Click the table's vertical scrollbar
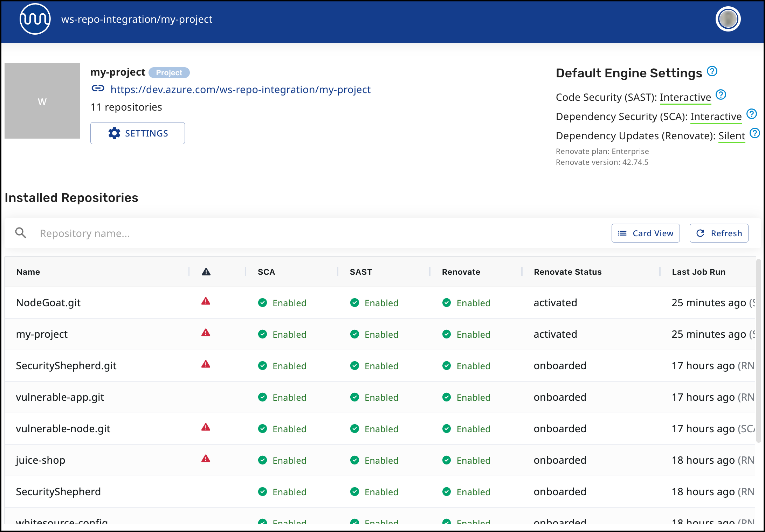 [x=759, y=350]
